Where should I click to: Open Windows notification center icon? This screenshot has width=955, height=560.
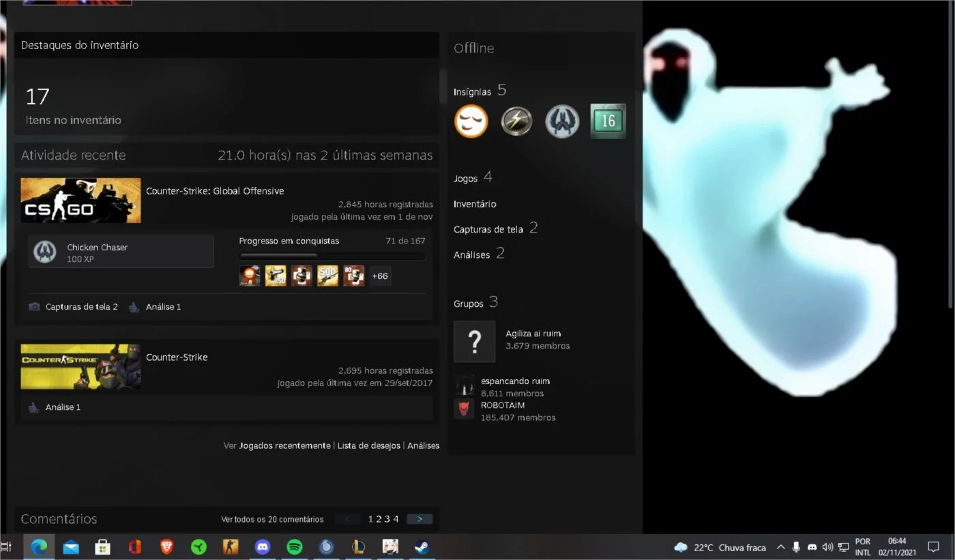[x=933, y=547]
